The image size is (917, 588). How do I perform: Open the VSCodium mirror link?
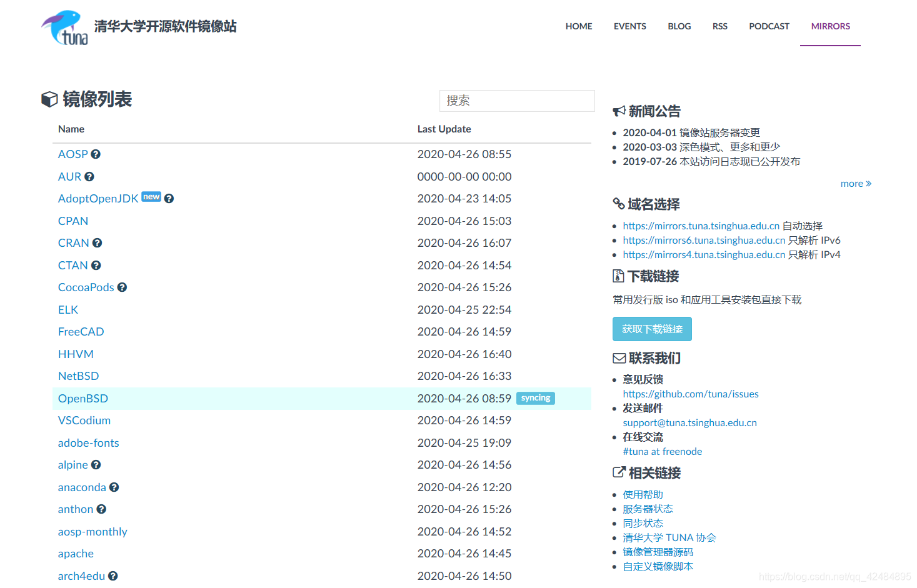click(84, 421)
